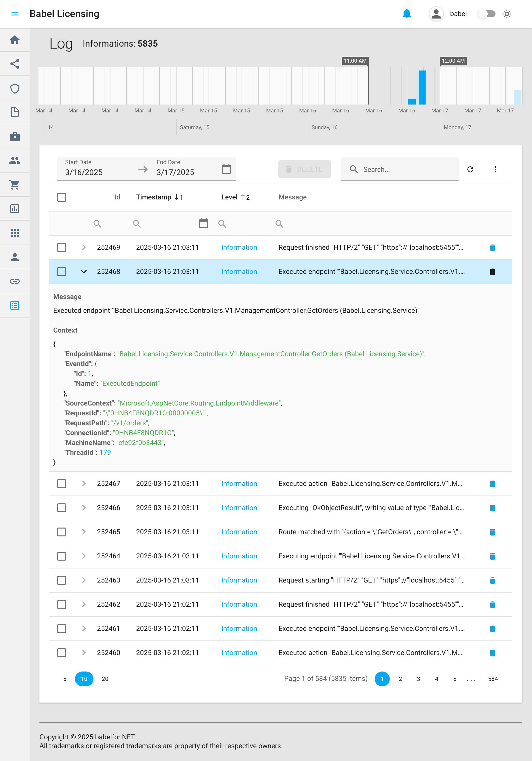The height and width of the screenshot is (761, 532).
Task: Click the shield sidebar icon
Action: click(x=15, y=88)
